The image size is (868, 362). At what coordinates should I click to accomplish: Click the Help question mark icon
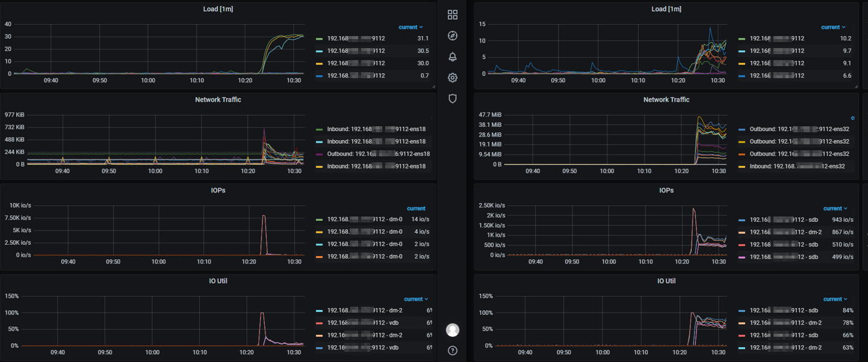point(453,351)
